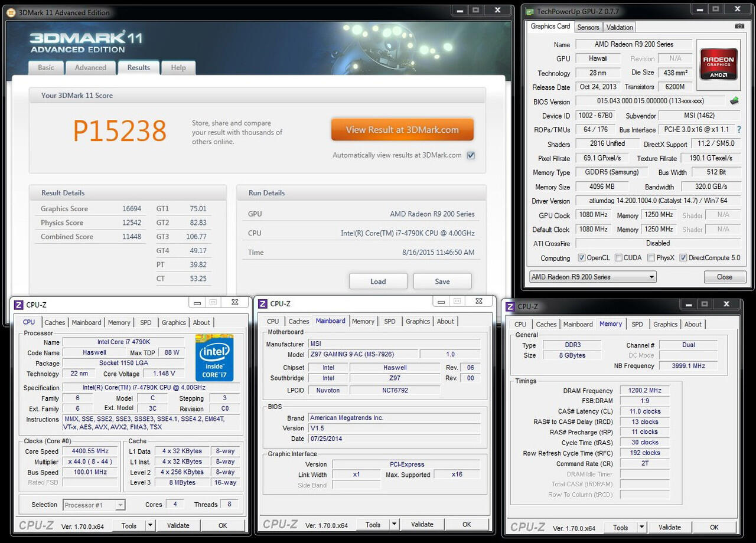The width and height of the screenshot is (756, 543).
Task: Open the Processor #1 selection dropdown
Action: tap(94, 505)
